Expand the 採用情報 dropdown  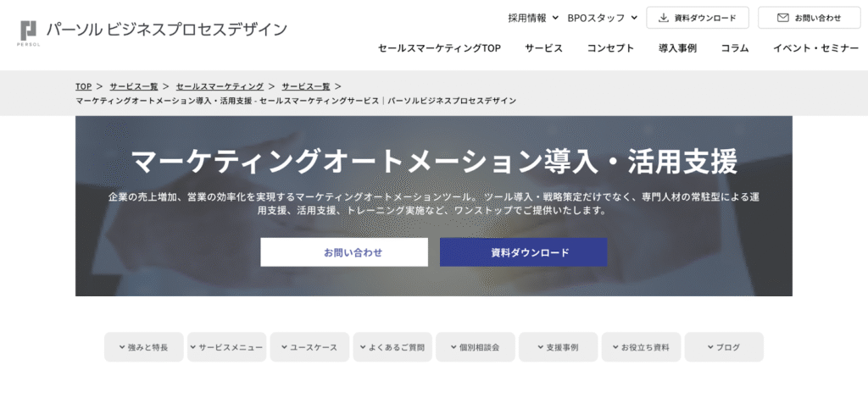pyautogui.click(x=533, y=18)
